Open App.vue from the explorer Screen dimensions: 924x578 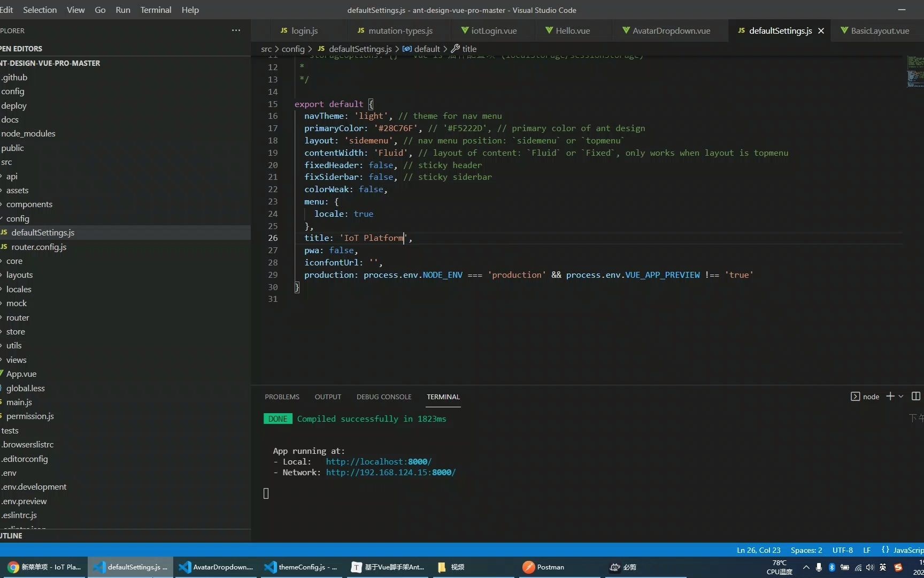[125, 374]
